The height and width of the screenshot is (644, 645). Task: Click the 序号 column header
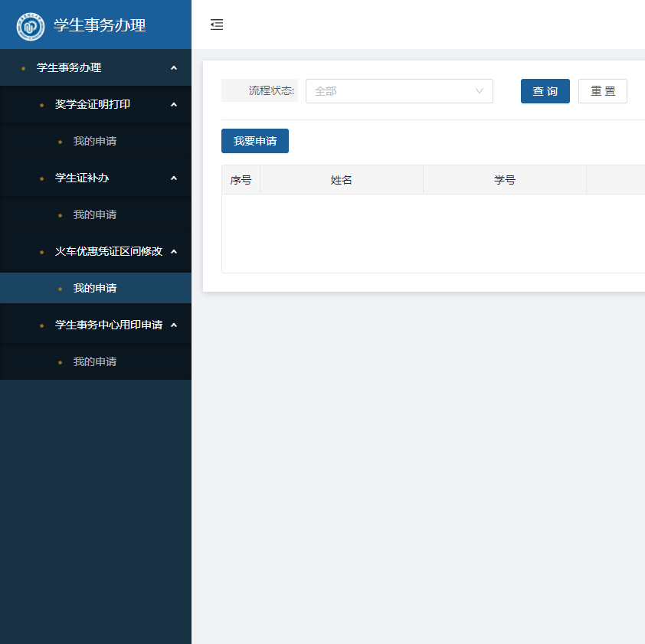click(241, 180)
